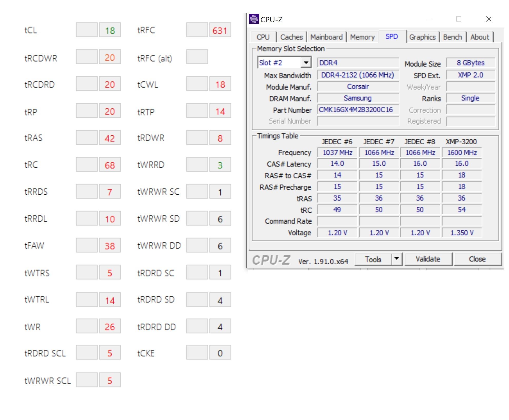
Task: Expand the Slot #2 memory slot dropdown
Action: point(306,63)
